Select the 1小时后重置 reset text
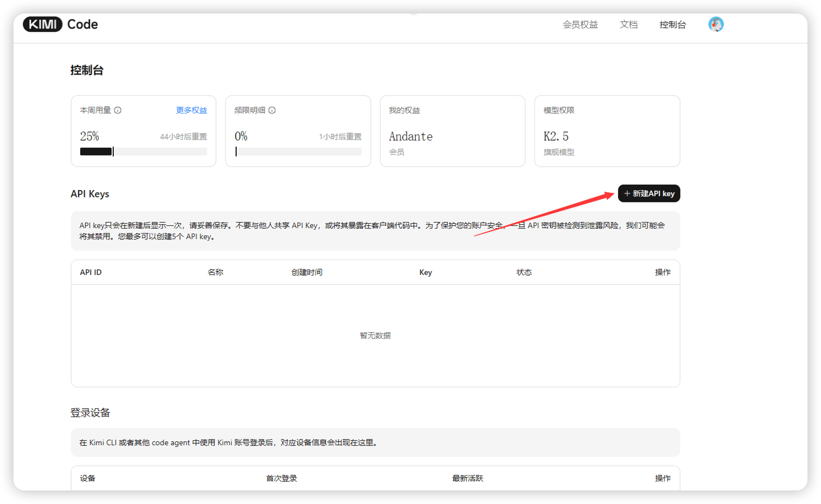The height and width of the screenshot is (504, 821). 340,137
